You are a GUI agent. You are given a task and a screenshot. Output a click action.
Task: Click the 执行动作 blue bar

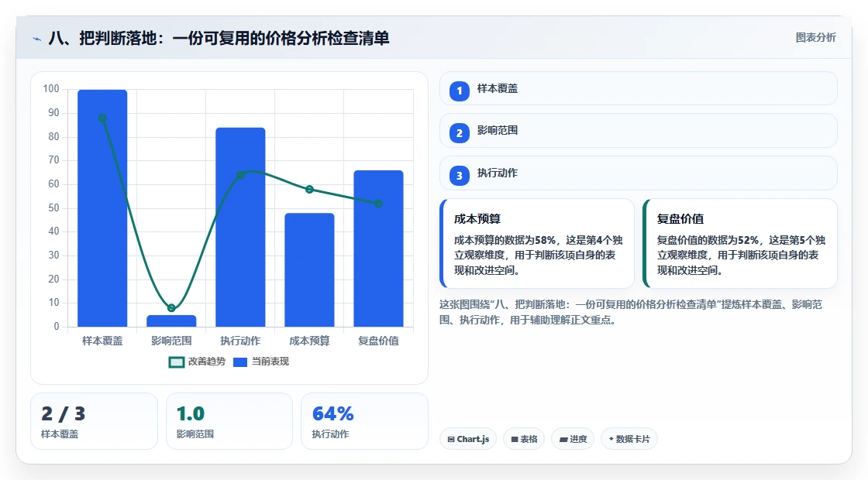click(240, 228)
